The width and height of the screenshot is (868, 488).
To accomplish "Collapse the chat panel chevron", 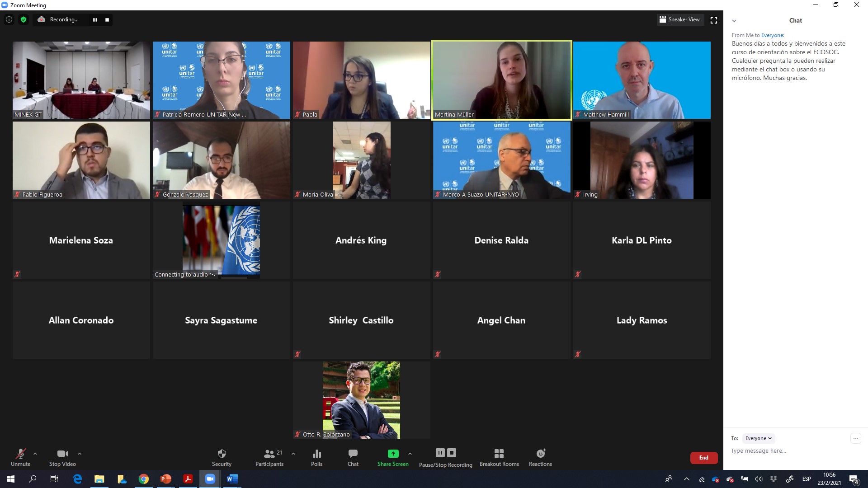I will (734, 21).
